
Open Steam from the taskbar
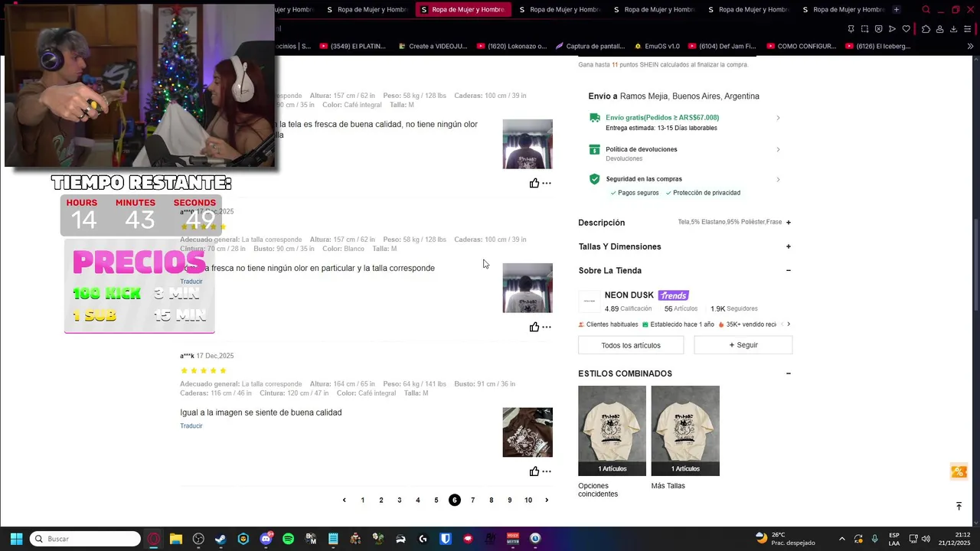pos(221,539)
